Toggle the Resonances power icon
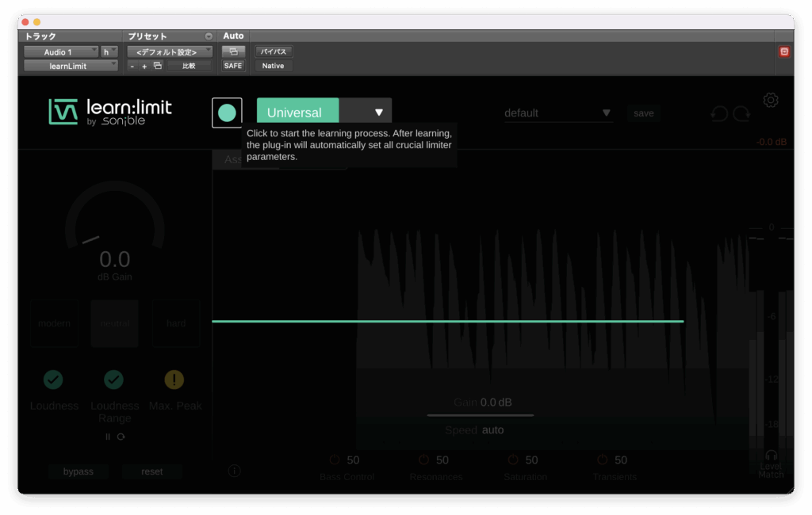This screenshot has height=515, width=812. [423, 460]
